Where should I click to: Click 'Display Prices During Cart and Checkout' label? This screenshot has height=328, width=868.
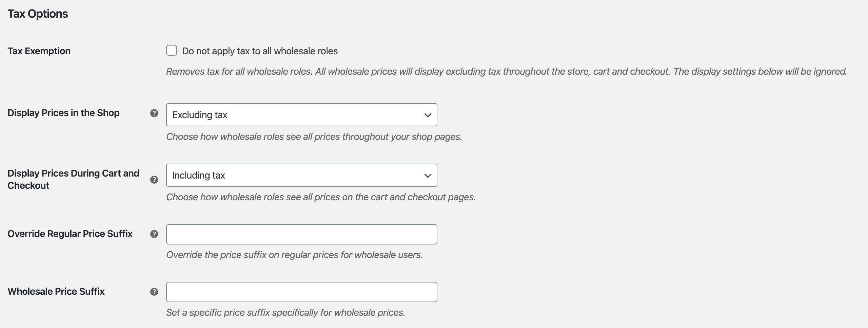pos(73,179)
